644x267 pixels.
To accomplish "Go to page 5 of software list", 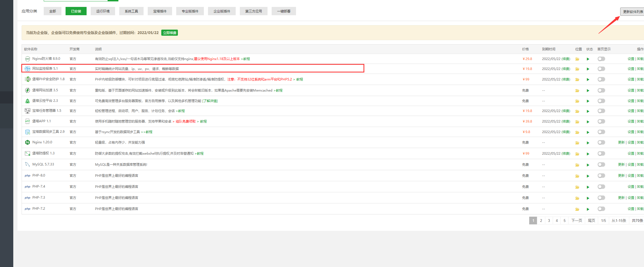I will 565,221.
